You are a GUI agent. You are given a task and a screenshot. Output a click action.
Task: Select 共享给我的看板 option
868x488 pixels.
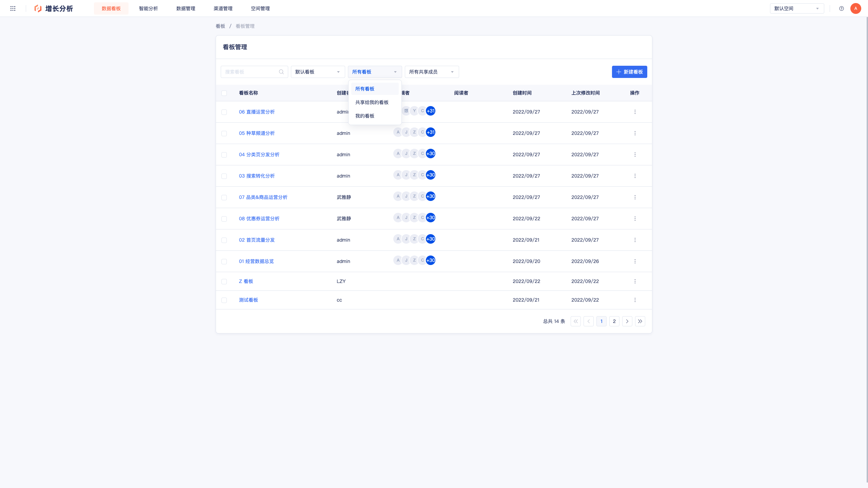[x=375, y=102]
